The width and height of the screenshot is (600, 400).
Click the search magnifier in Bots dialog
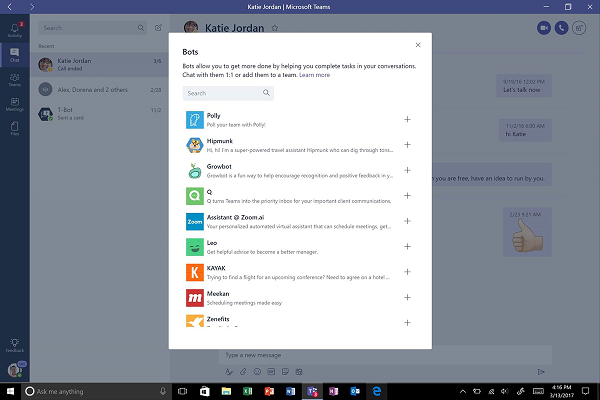[x=266, y=93]
